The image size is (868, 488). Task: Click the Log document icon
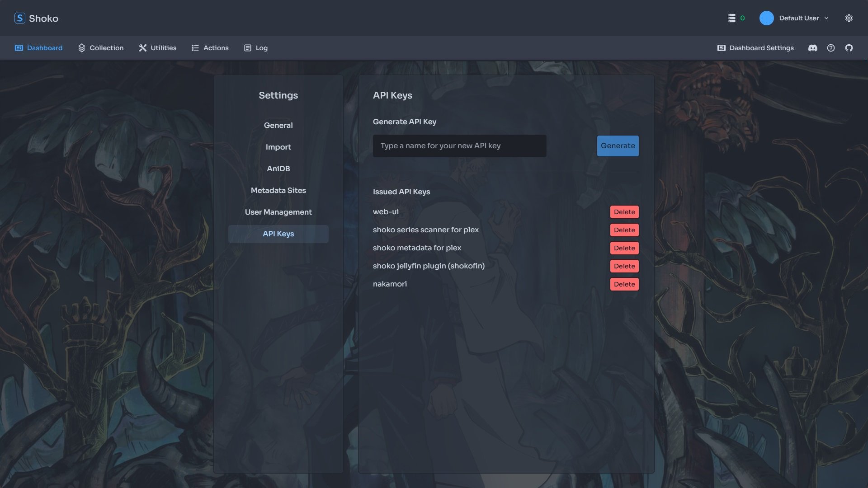pyautogui.click(x=247, y=48)
